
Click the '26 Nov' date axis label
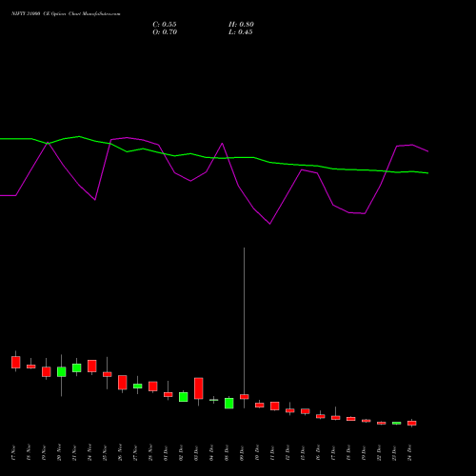[120, 453]
